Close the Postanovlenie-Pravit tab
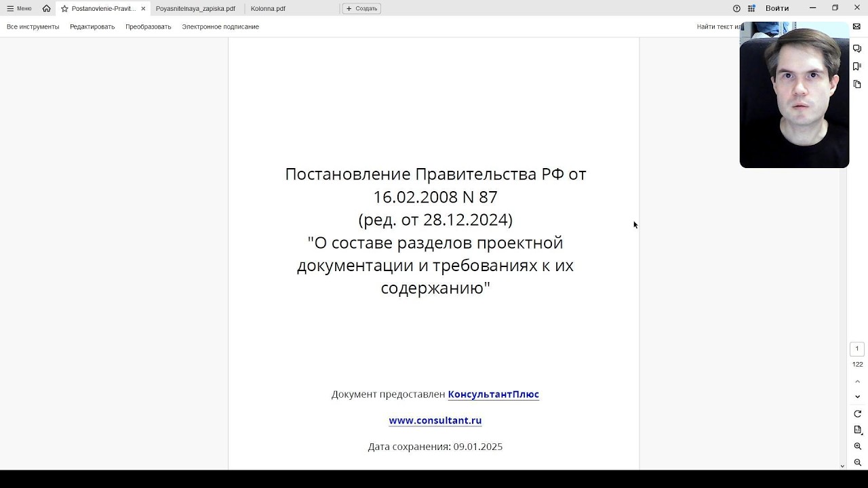The width and height of the screenshot is (868, 488). click(143, 9)
